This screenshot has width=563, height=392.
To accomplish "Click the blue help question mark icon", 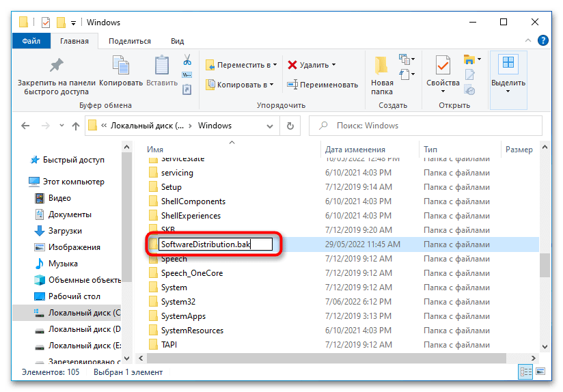I will point(543,40).
